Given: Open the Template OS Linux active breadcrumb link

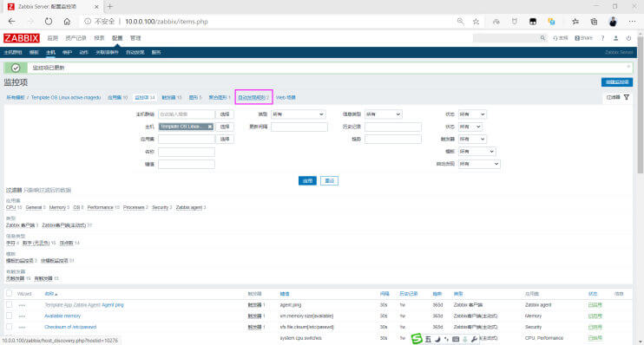Looking at the screenshot, I should pos(66,98).
